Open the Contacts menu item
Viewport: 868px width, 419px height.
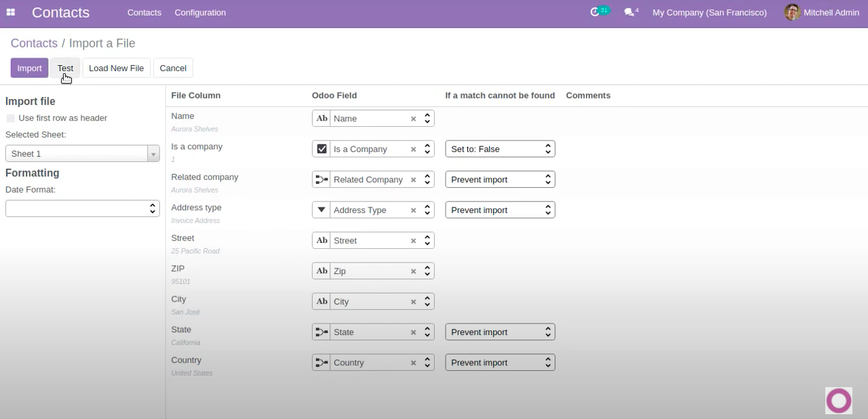click(144, 12)
